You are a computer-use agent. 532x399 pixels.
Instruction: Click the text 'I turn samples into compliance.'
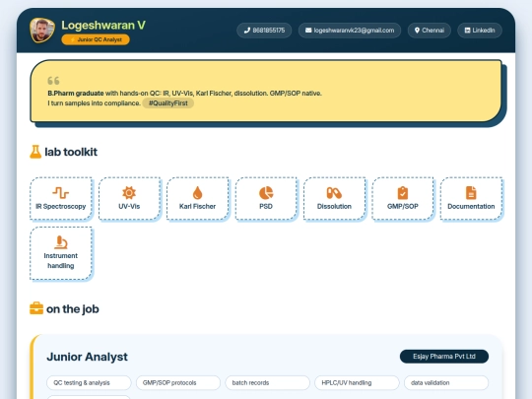pos(94,103)
